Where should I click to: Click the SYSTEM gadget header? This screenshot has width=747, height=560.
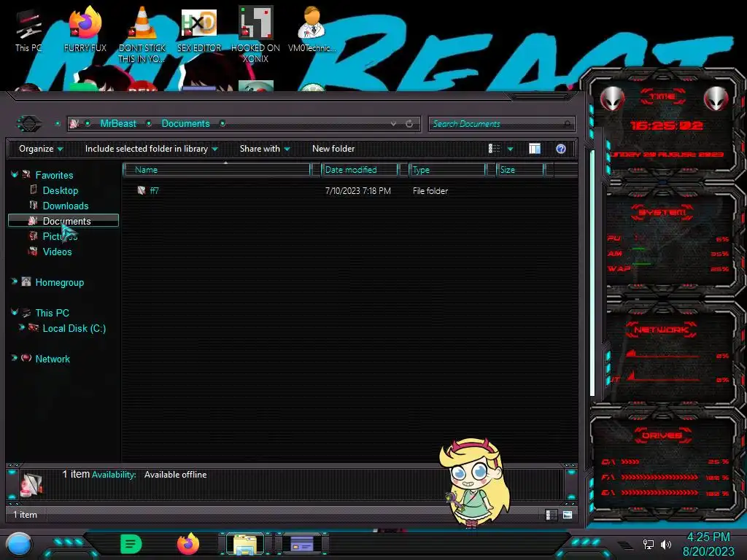tap(662, 212)
